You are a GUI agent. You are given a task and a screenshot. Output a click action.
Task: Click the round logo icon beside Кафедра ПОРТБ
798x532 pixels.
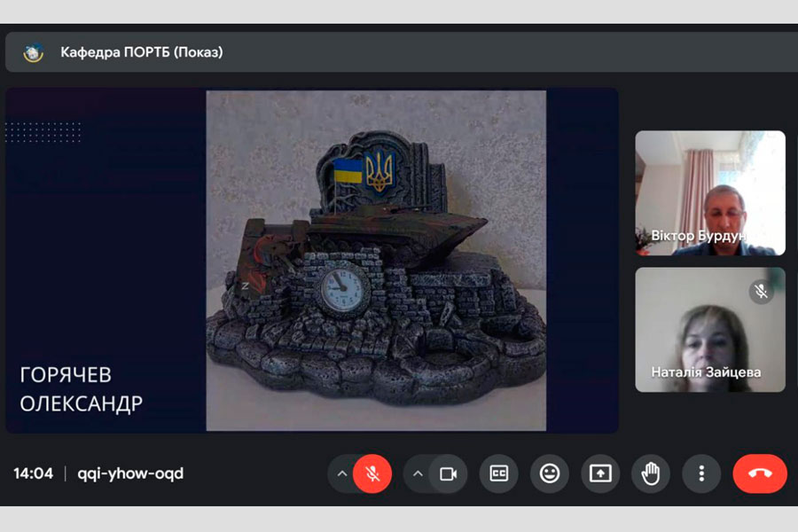click(x=34, y=52)
